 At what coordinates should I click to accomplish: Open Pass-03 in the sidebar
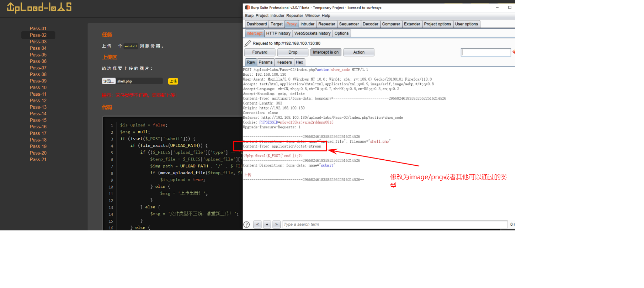(x=38, y=42)
